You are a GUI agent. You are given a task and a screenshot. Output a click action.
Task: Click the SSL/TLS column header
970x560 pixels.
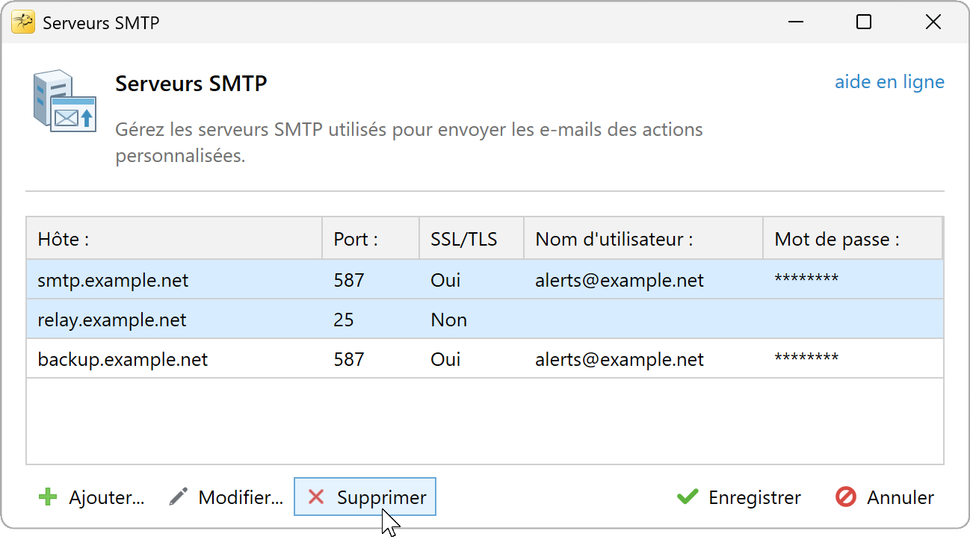472,239
